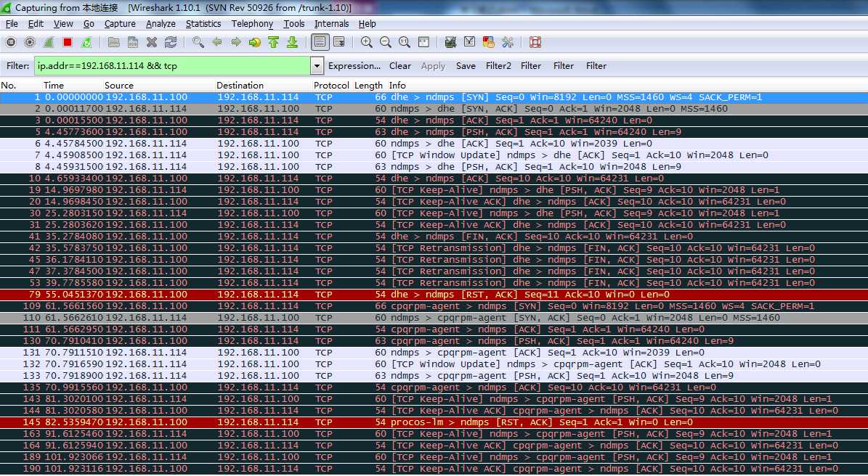Open the Telephony menu
The image size is (868, 476).
point(253,24)
